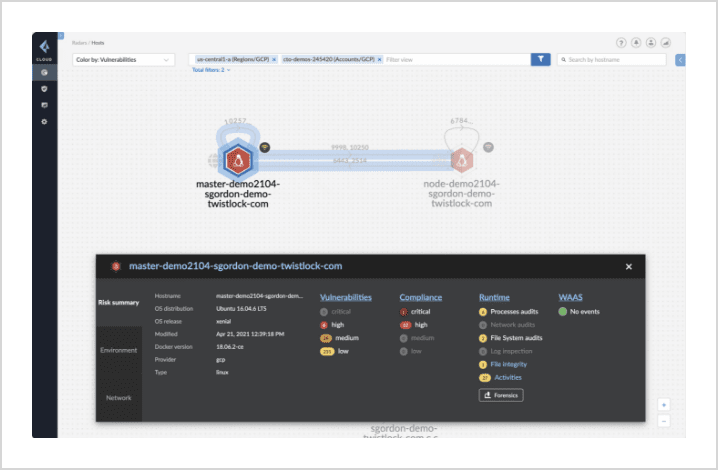718x470 pixels.
Task: Open the File integrity link
Action: click(508, 364)
